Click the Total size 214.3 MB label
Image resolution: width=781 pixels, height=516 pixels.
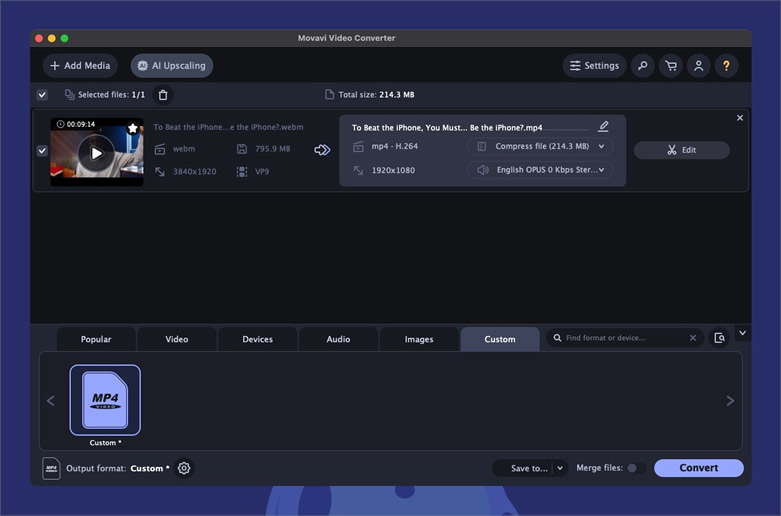pyautogui.click(x=376, y=95)
